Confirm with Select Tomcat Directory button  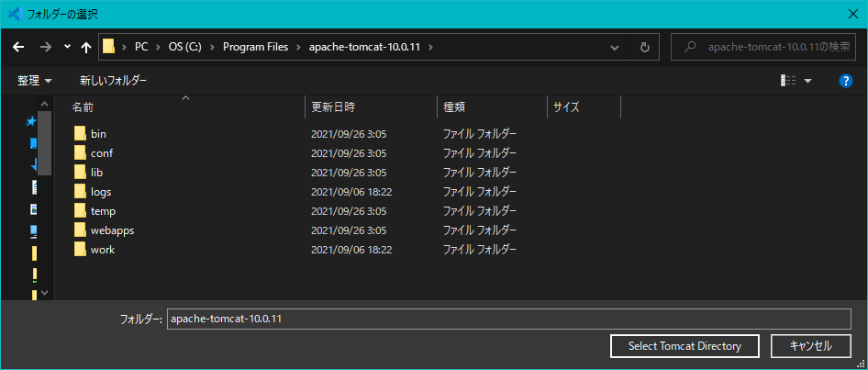click(x=684, y=346)
